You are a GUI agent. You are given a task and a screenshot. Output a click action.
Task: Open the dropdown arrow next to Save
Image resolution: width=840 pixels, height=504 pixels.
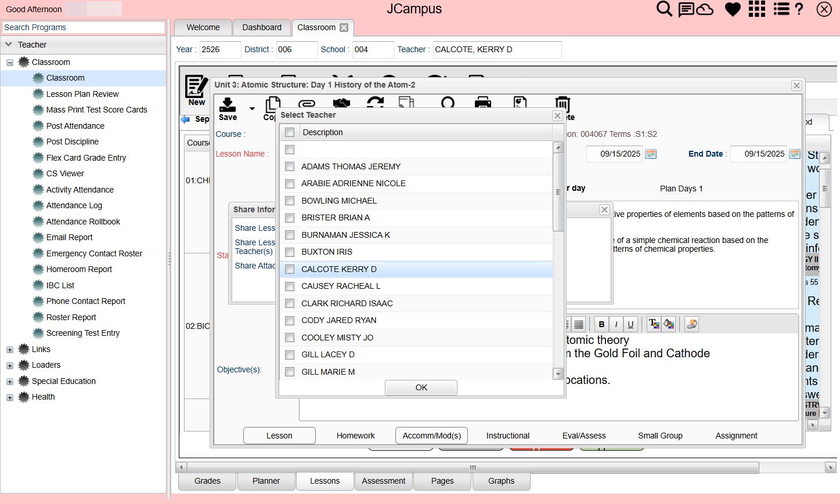point(252,108)
